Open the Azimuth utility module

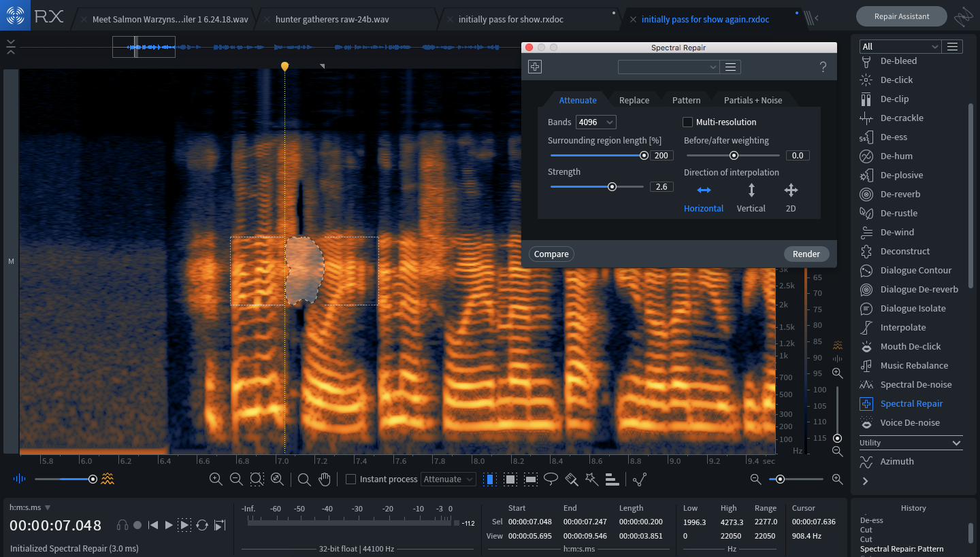[897, 461]
